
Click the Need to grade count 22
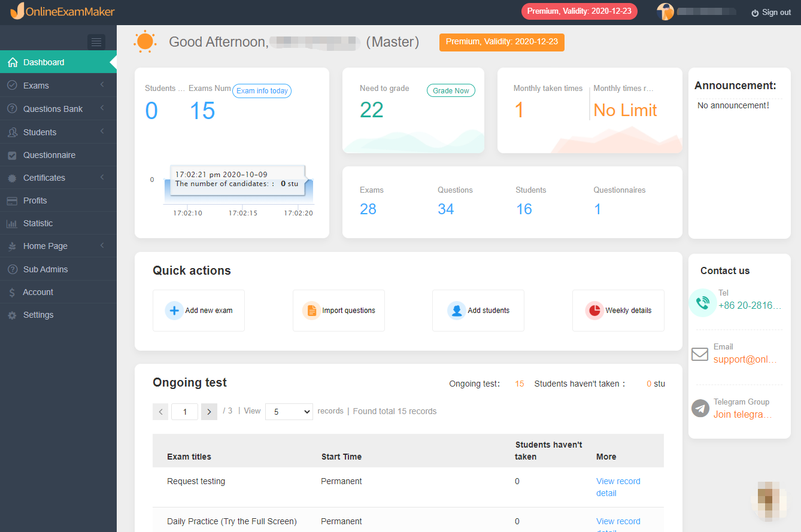pyautogui.click(x=372, y=110)
